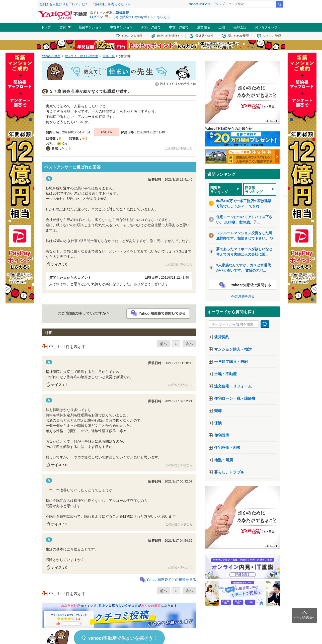This screenshot has width=322, height=644.
Task: Expand the 売却 category
Action: 211,411
